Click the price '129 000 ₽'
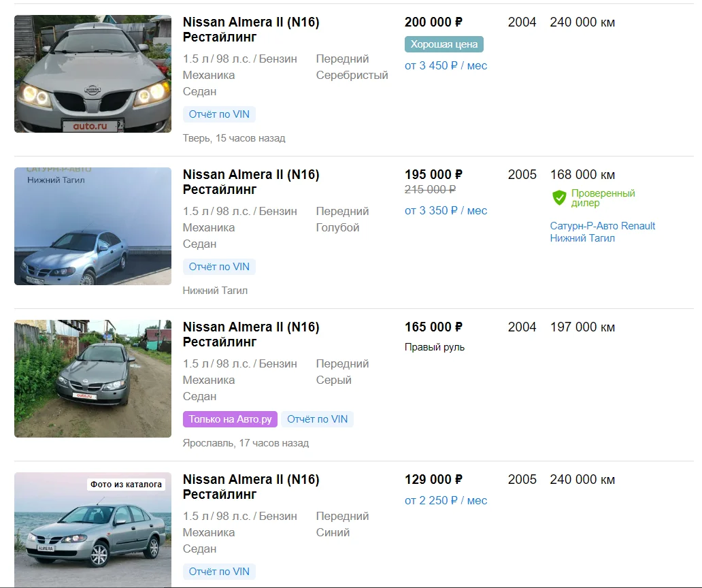Viewport: 702px width, 588px height. coord(433,479)
